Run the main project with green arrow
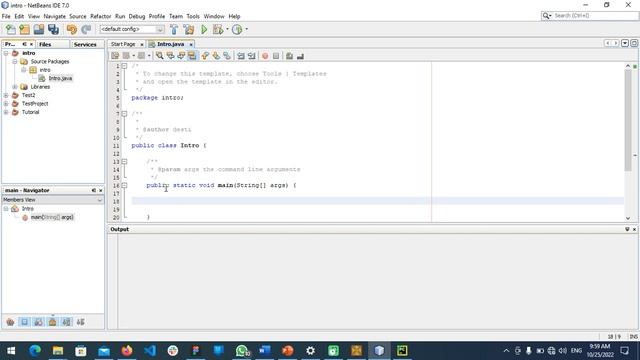The height and width of the screenshot is (360, 640). (x=204, y=29)
